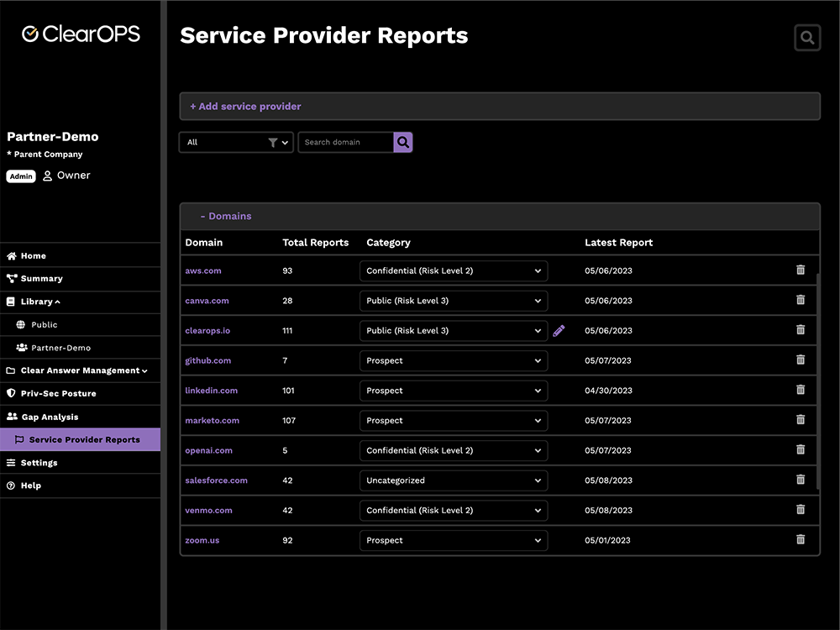This screenshot has width=840, height=630.
Task: Delete the canva.com row with trash icon
Action: tap(801, 300)
